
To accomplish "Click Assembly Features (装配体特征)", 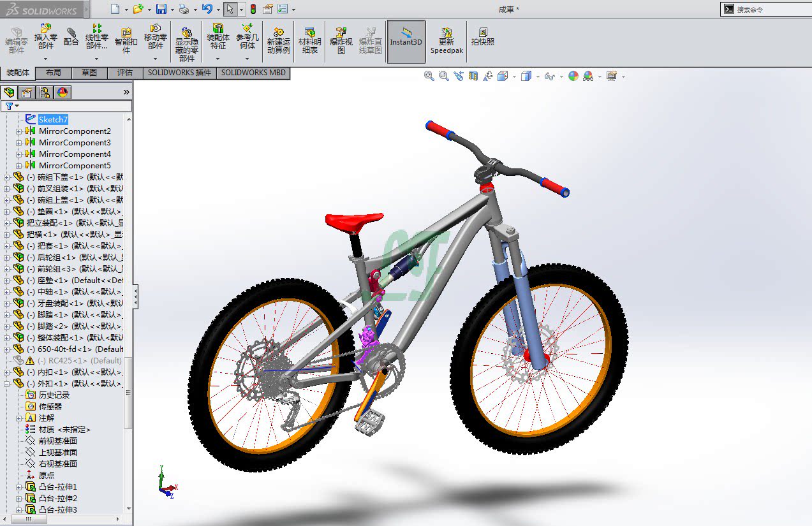I will point(218,36).
